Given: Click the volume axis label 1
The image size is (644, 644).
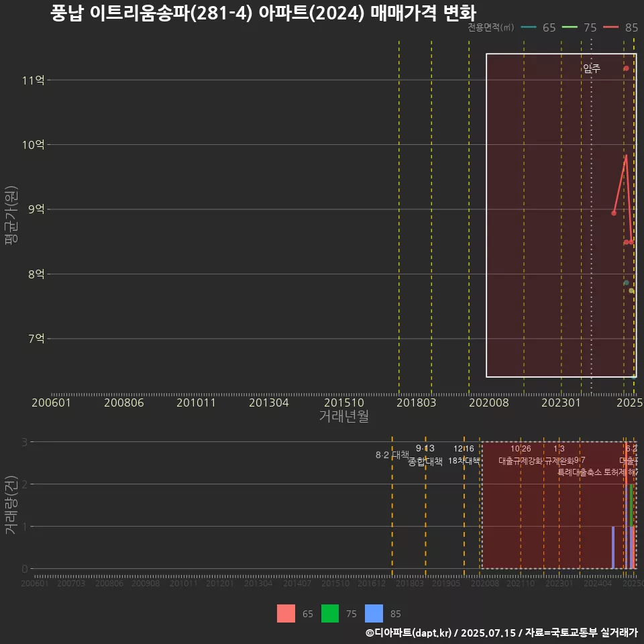Looking at the screenshot, I should [x=25, y=527].
